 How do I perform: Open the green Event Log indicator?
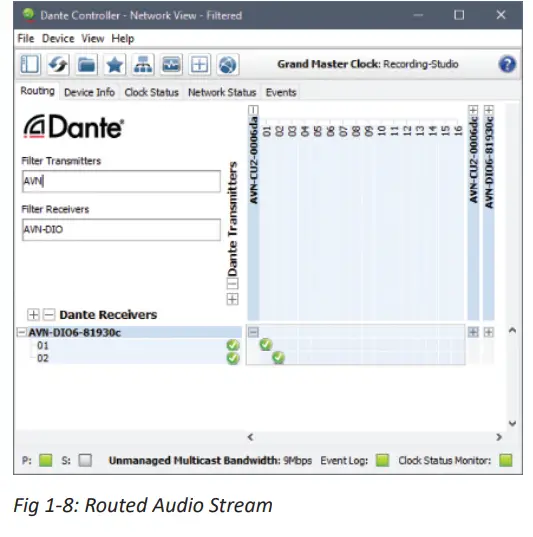[383, 460]
